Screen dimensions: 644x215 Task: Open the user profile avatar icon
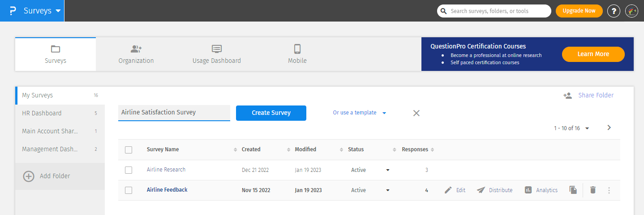[x=631, y=11]
